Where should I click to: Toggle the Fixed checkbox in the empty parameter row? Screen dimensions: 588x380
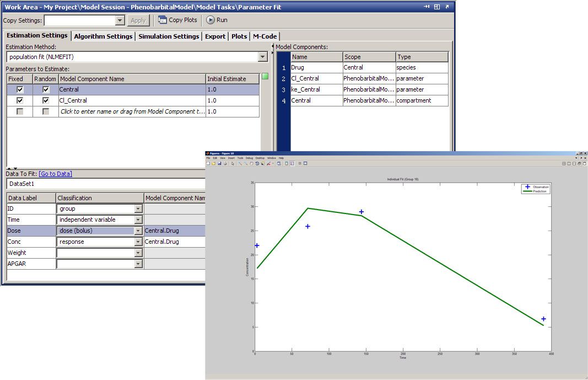click(x=20, y=111)
